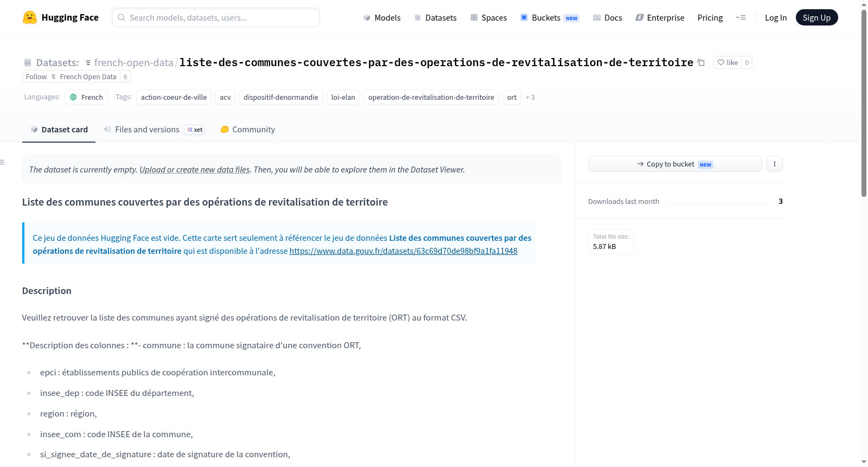
Task: Click the Sign Up button
Action: pyautogui.click(x=816, y=17)
